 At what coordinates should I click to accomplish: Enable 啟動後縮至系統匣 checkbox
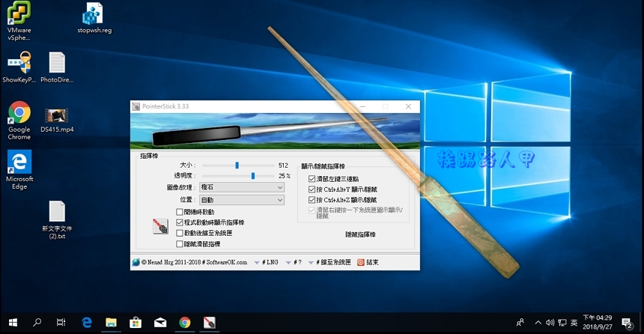(x=180, y=233)
